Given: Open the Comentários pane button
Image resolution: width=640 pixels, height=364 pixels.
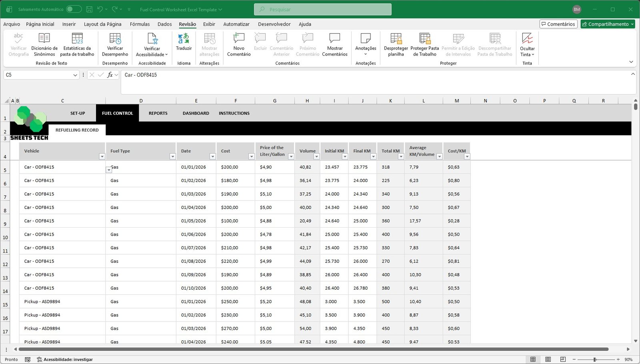Looking at the screenshot, I should point(558,24).
